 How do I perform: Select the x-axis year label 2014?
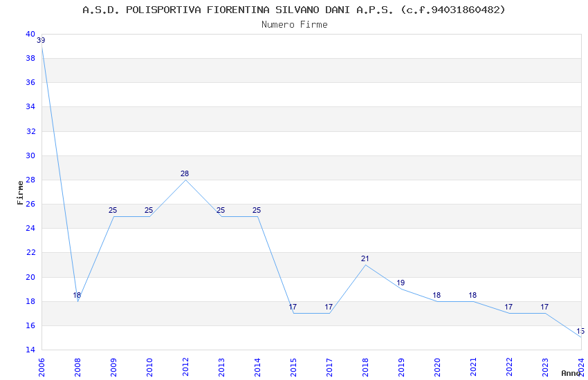tap(257, 368)
